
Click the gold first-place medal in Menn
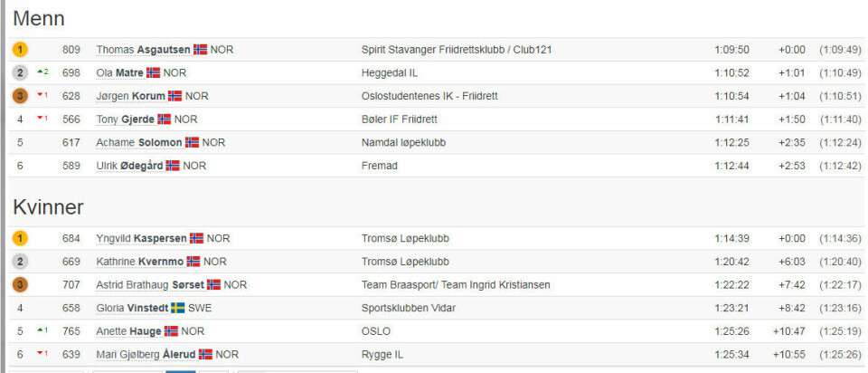pos(20,50)
